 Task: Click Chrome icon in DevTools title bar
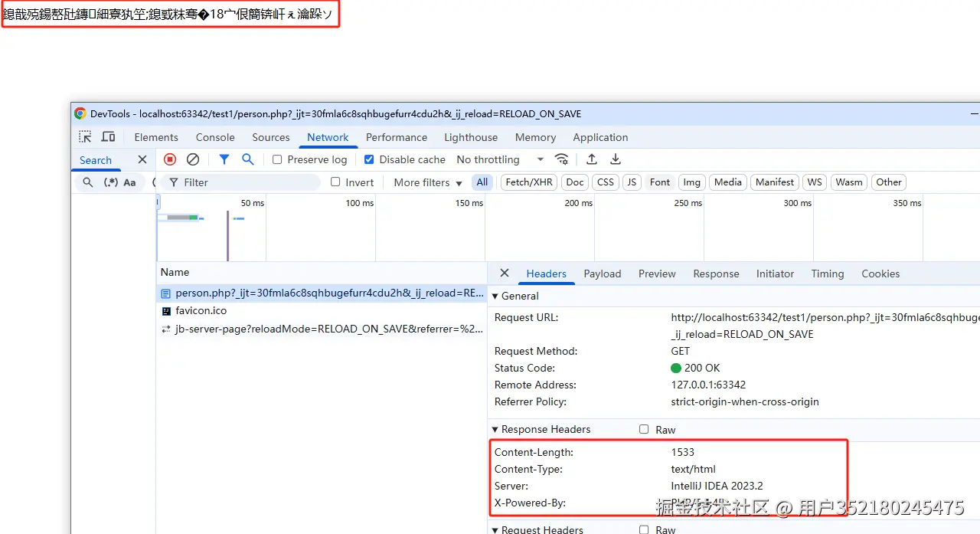(x=80, y=113)
